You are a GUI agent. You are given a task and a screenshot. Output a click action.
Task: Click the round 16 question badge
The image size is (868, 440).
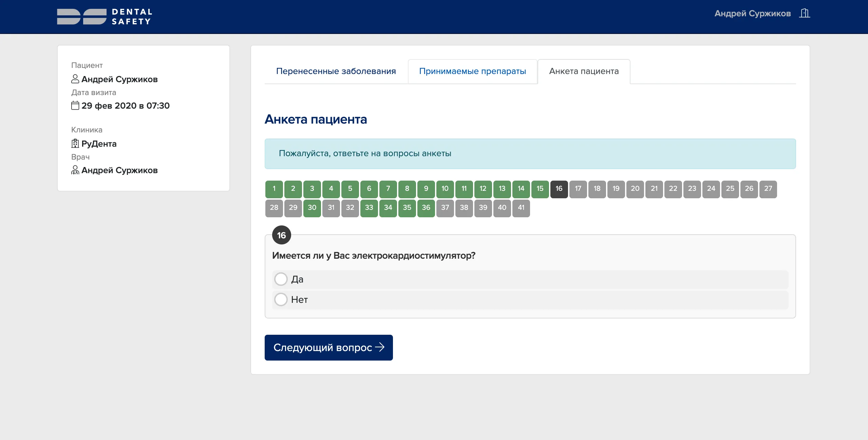click(x=281, y=235)
